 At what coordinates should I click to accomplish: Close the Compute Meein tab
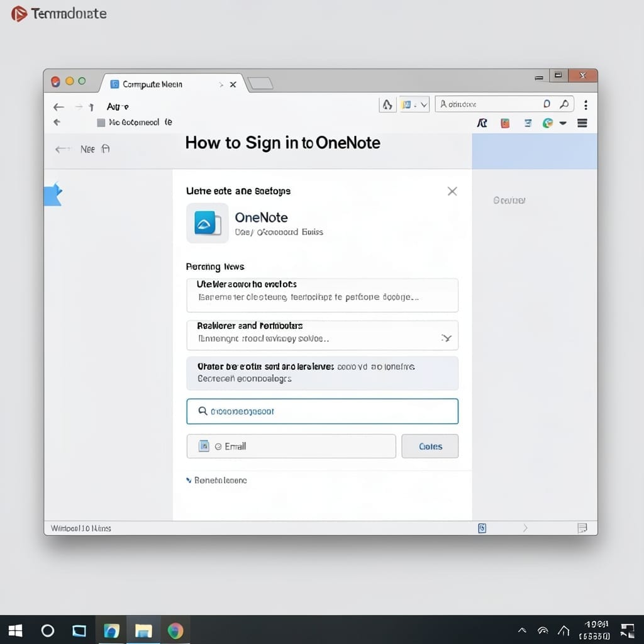point(233,84)
